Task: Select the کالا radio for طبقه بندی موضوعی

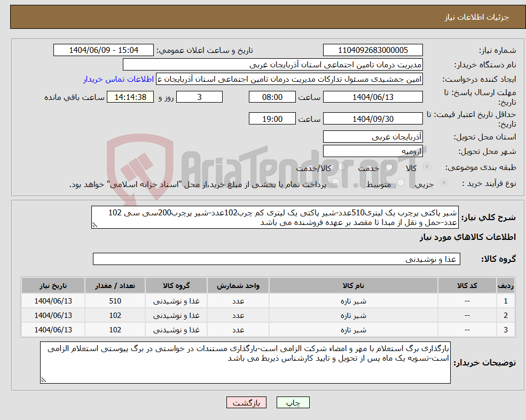Action: click(426, 166)
